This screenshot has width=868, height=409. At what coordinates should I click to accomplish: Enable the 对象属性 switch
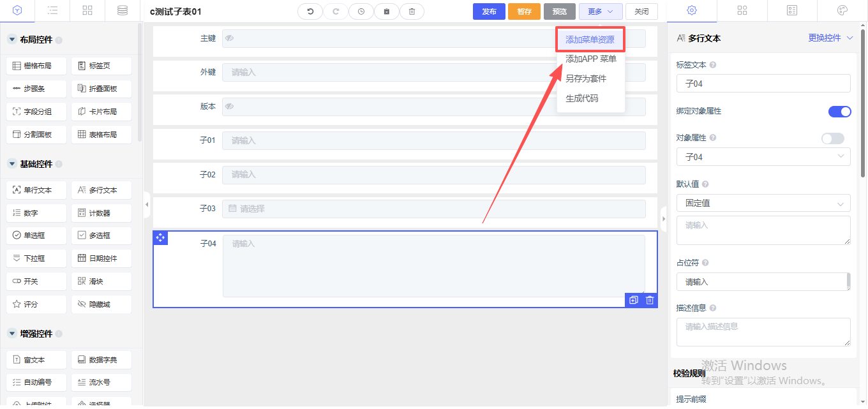click(x=832, y=138)
